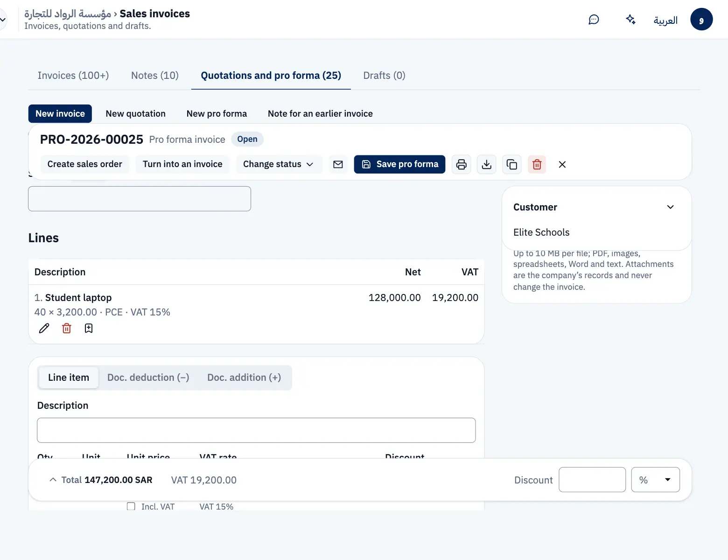Switch language to العربية

tap(665, 20)
